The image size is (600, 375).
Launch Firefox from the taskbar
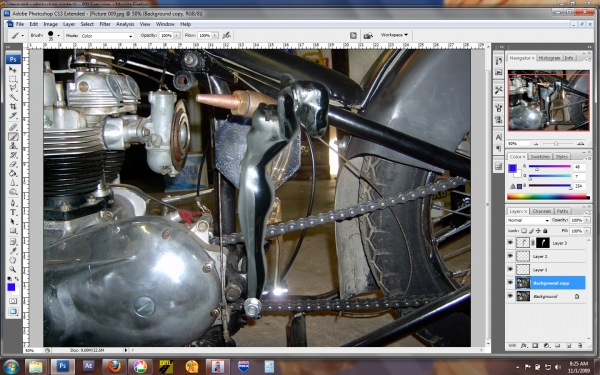[114, 367]
